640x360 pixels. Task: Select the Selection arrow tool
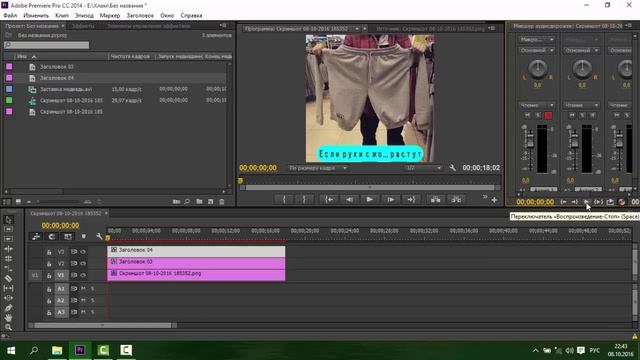[x=8, y=220]
